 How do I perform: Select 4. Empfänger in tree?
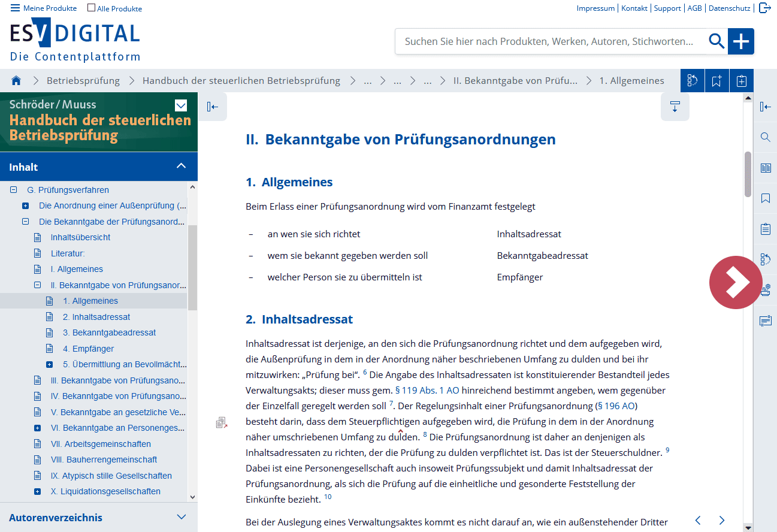pyautogui.click(x=88, y=349)
